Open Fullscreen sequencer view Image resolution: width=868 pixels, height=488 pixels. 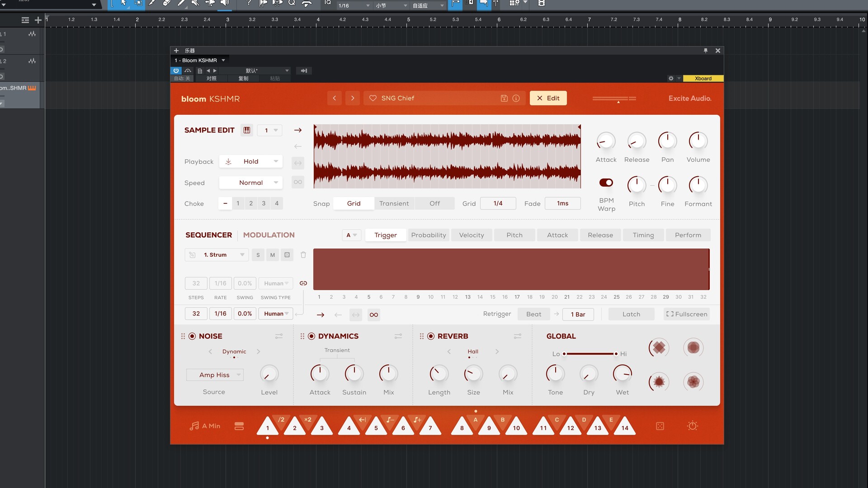point(687,314)
